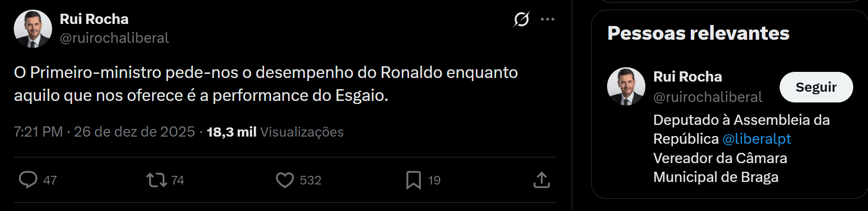868x211 pixels.
Task: Repost this tweet using the retweet icon
Action: point(156,180)
